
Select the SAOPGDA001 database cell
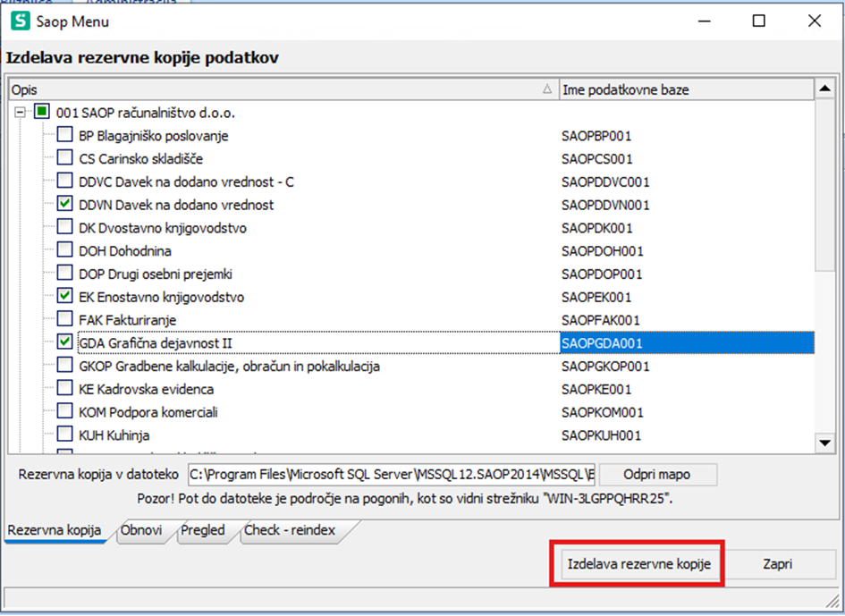[687, 342]
